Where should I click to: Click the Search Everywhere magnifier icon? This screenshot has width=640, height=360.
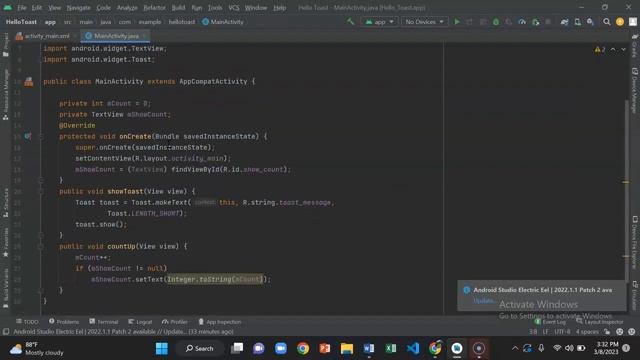[x=607, y=22]
